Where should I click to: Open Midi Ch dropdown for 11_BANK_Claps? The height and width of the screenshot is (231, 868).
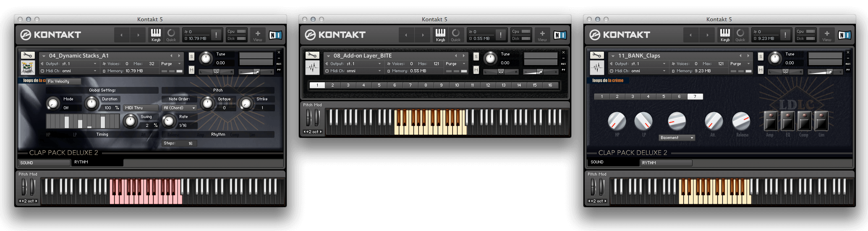638,71
